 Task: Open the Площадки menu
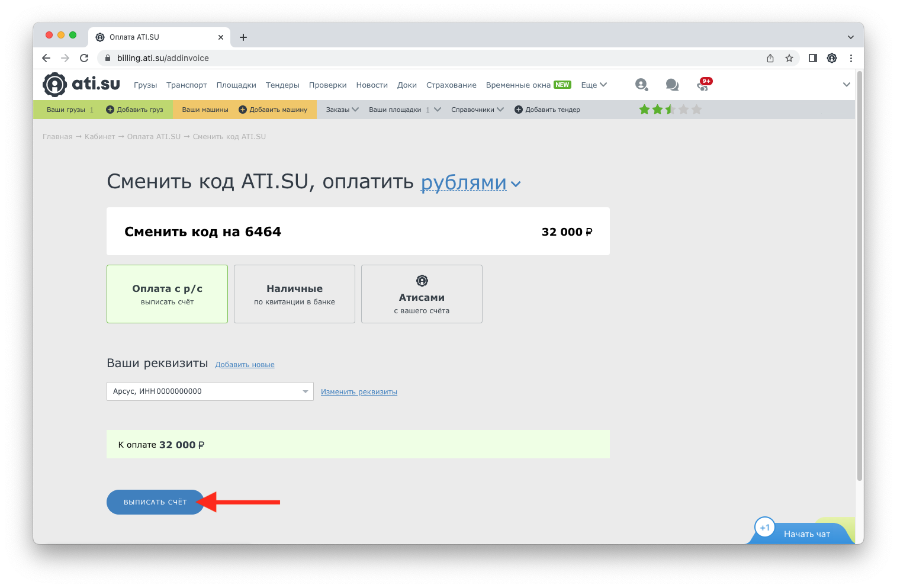click(x=236, y=85)
